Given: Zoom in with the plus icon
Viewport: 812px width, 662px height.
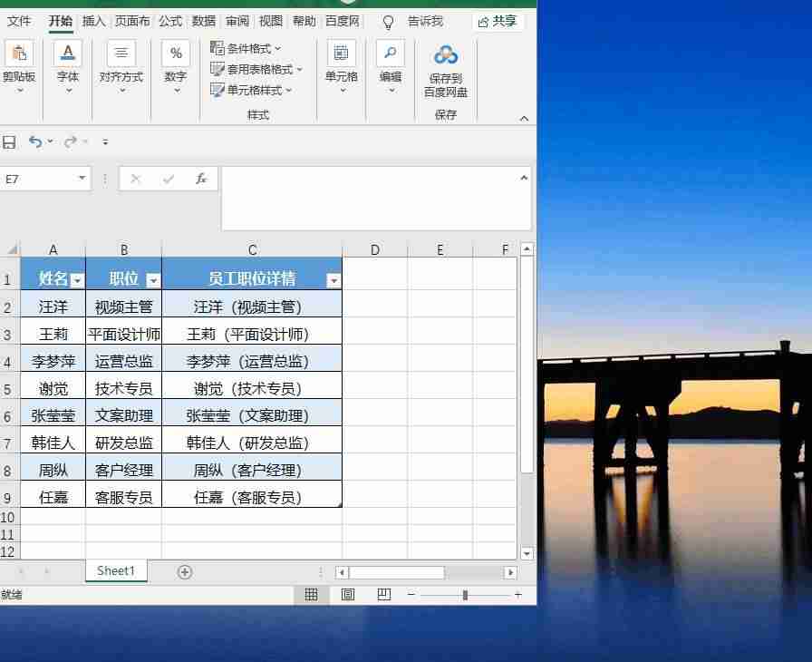Looking at the screenshot, I should [517, 595].
